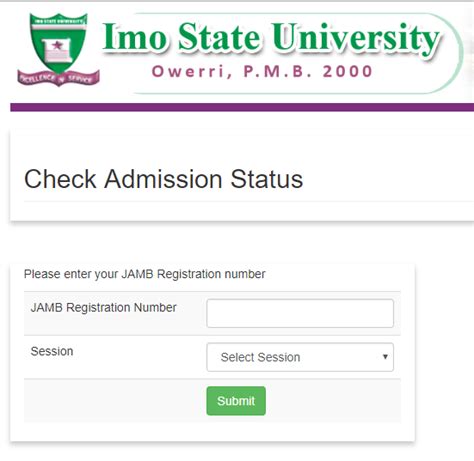Click the Owerri, P.M.B. 2000 address text
Viewport: 474px width, 461px height.
[262, 72]
